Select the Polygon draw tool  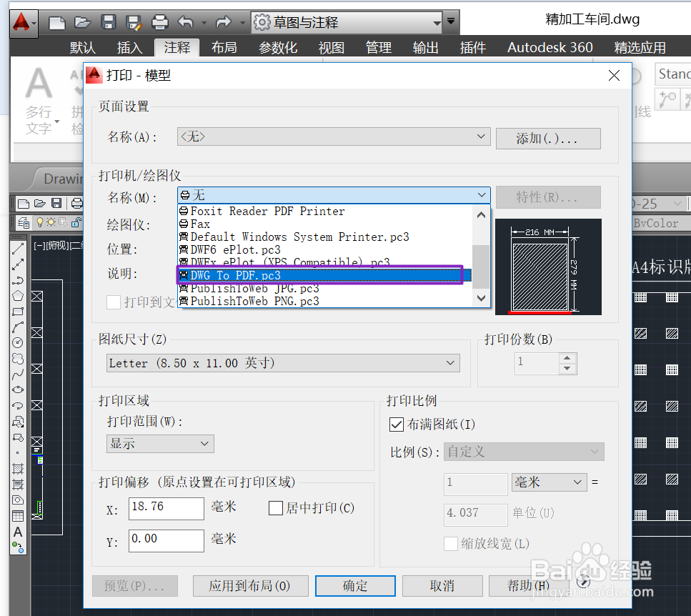pyautogui.click(x=18, y=296)
